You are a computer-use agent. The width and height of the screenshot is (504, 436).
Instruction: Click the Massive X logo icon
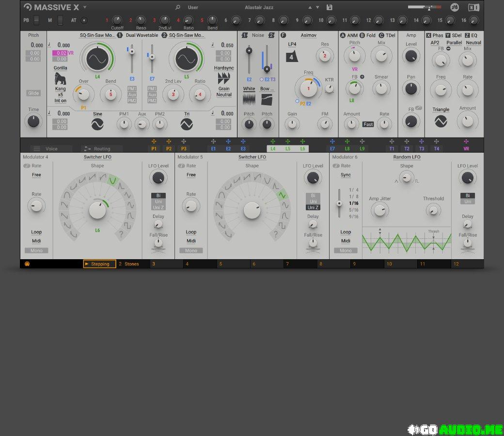point(28,7)
